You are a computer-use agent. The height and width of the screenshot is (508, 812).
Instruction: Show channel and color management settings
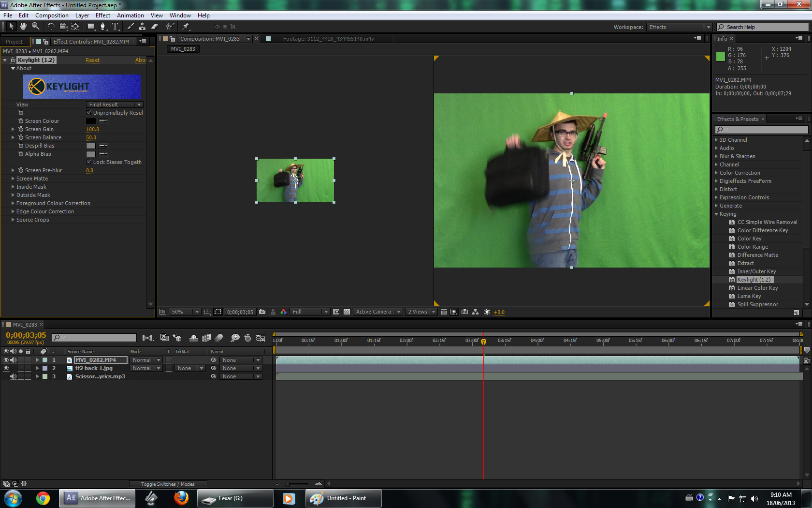[x=284, y=312]
